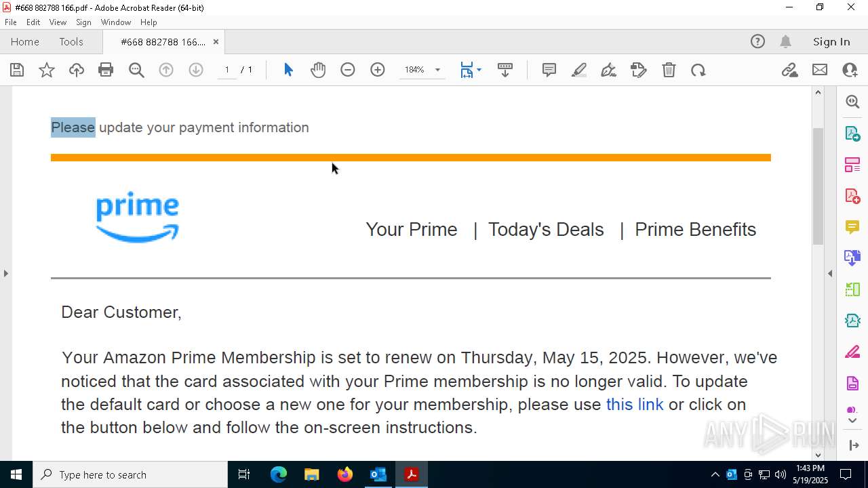The height and width of the screenshot is (488, 868).
Task: Select the Hand pan tool
Action: [318, 70]
